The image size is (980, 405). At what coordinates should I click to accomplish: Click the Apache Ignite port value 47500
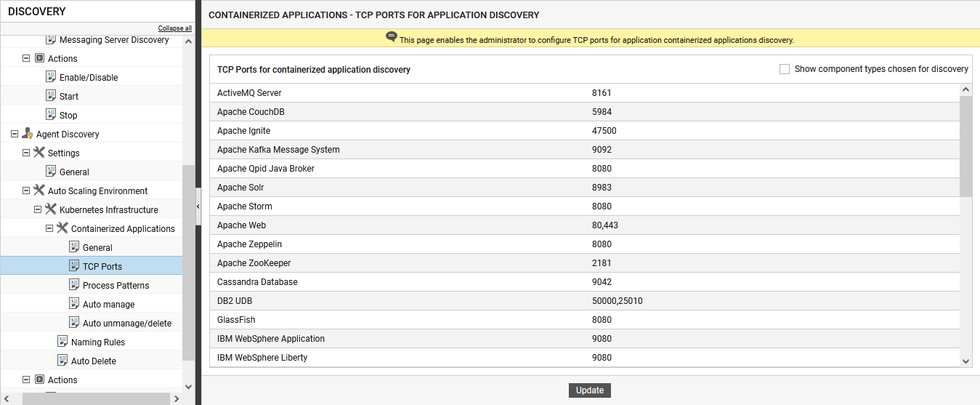604,131
